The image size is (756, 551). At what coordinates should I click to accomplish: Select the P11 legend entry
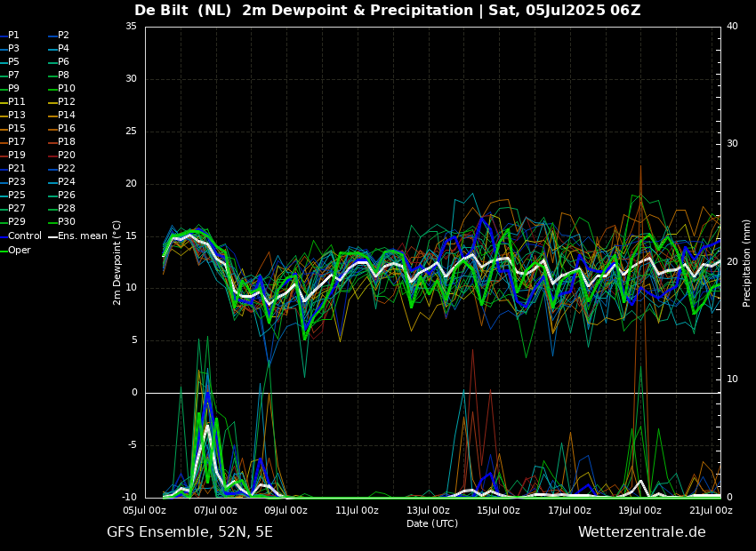pyautogui.click(x=17, y=102)
